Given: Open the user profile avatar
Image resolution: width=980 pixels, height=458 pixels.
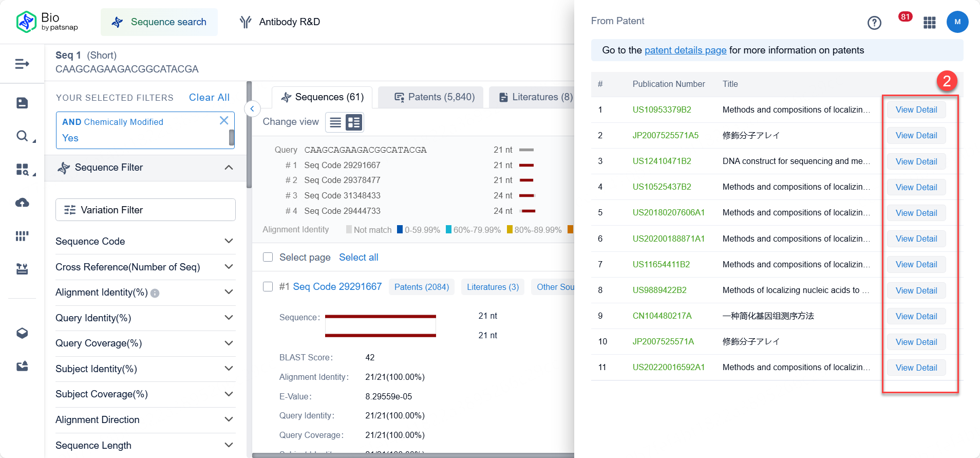Looking at the screenshot, I should click(x=957, y=22).
